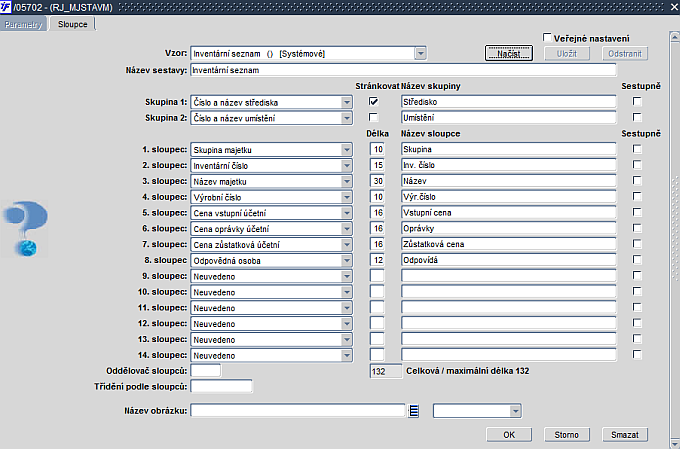This screenshot has width=680, height=449.
Task: Select the Sloupce tab
Action: (x=72, y=24)
